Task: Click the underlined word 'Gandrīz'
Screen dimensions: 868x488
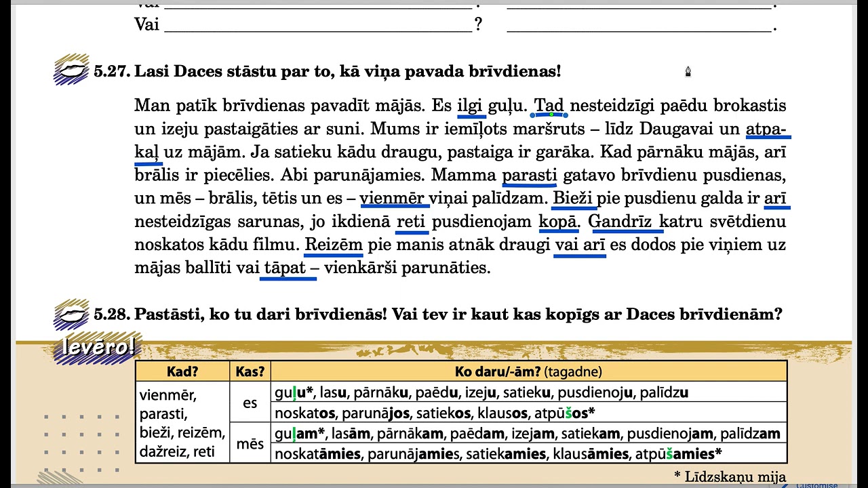Action: pos(620,222)
